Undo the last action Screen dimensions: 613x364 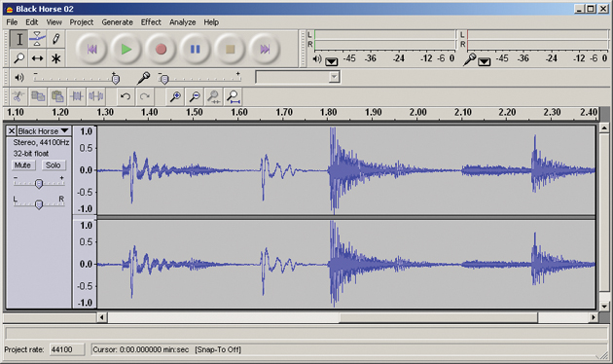(126, 96)
